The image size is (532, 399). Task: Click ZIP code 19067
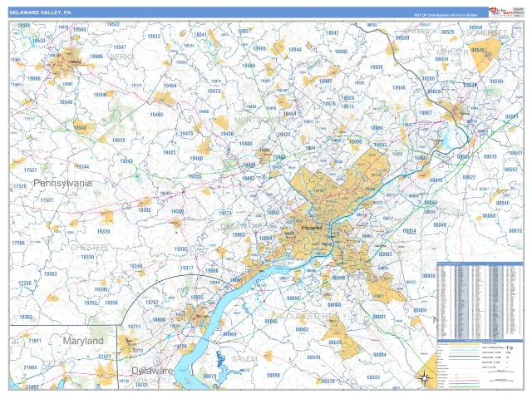(x=426, y=113)
